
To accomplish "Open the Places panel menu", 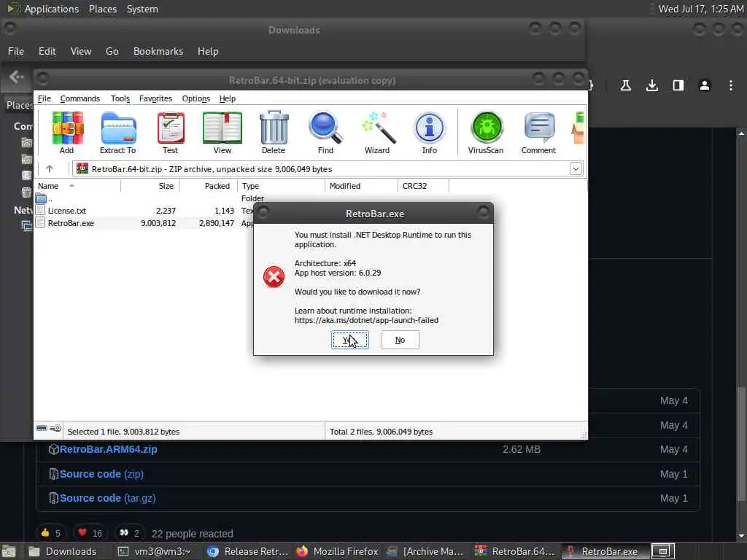I will (x=103, y=9).
